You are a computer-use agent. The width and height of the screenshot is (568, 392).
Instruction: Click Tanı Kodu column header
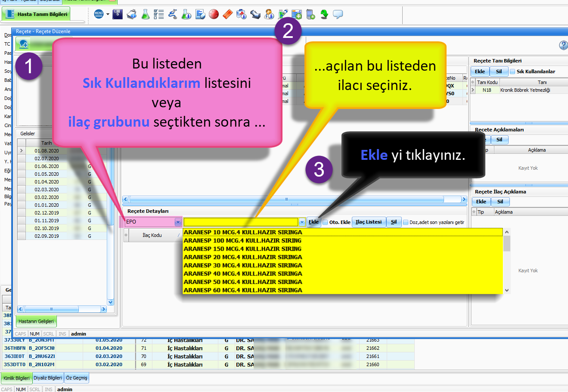tap(487, 82)
